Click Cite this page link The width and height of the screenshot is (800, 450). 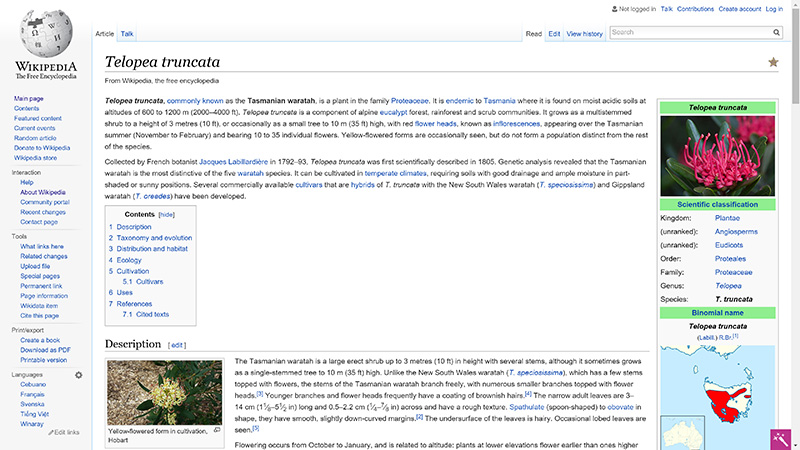tap(39, 316)
